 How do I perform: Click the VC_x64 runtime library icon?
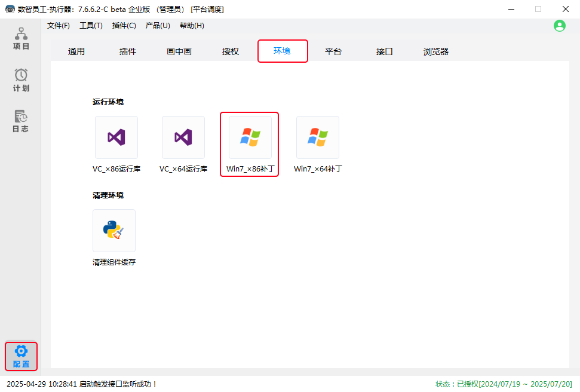click(183, 137)
